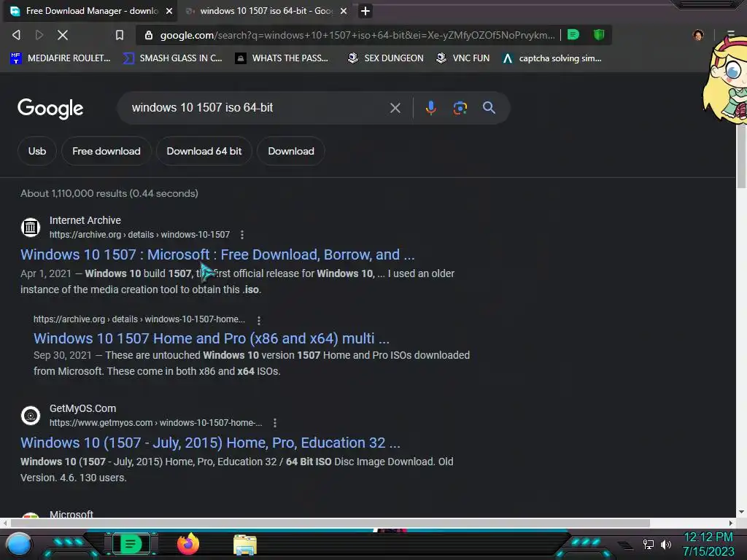Close the Free Download Manager tab

pyautogui.click(x=169, y=11)
